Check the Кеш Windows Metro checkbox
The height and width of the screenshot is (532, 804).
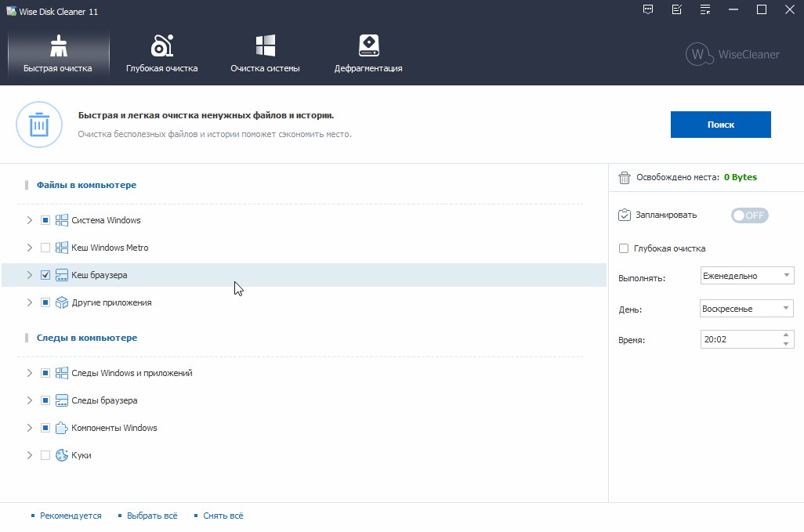(x=45, y=248)
